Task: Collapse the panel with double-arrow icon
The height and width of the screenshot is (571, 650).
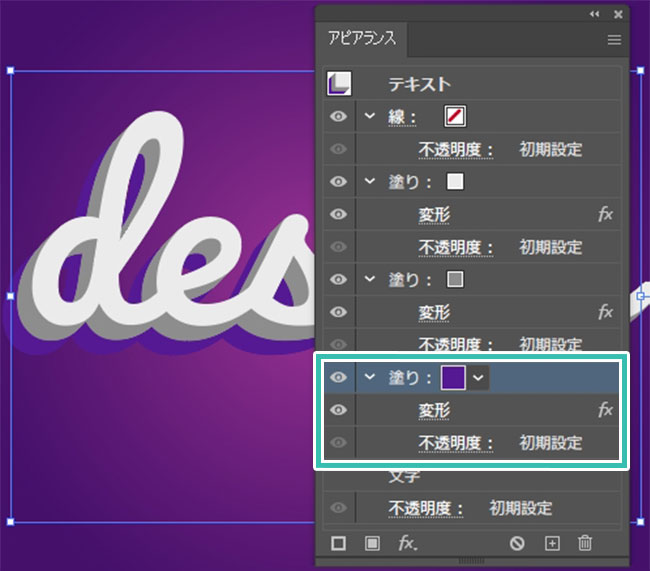Action: pyautogui.click(x=594, y=14)
